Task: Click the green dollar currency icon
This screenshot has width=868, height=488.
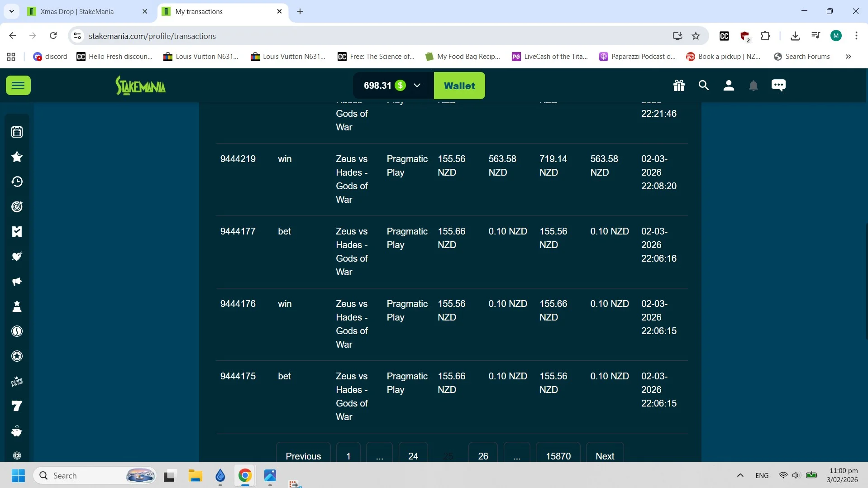Action: [x=400, y=85]
